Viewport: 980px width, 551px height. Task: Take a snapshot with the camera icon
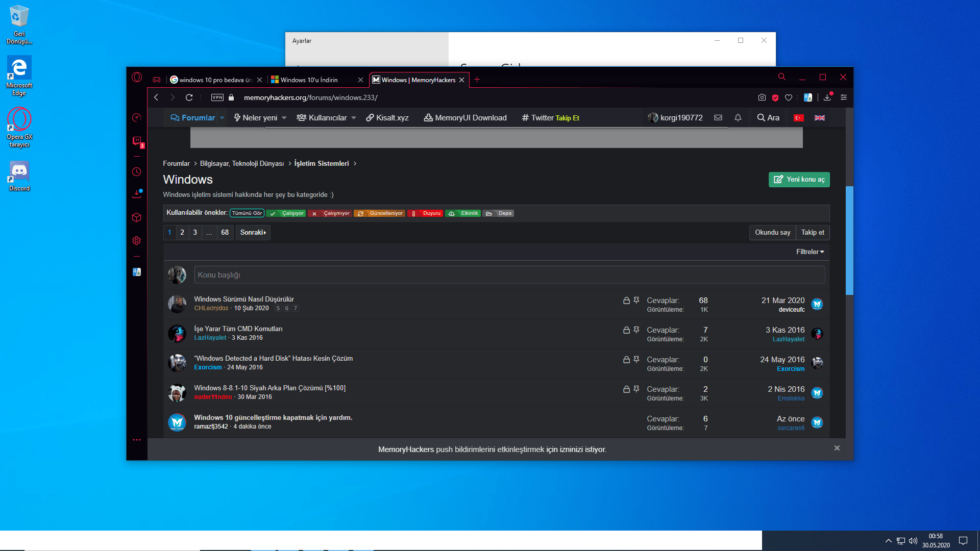(762, 97)
